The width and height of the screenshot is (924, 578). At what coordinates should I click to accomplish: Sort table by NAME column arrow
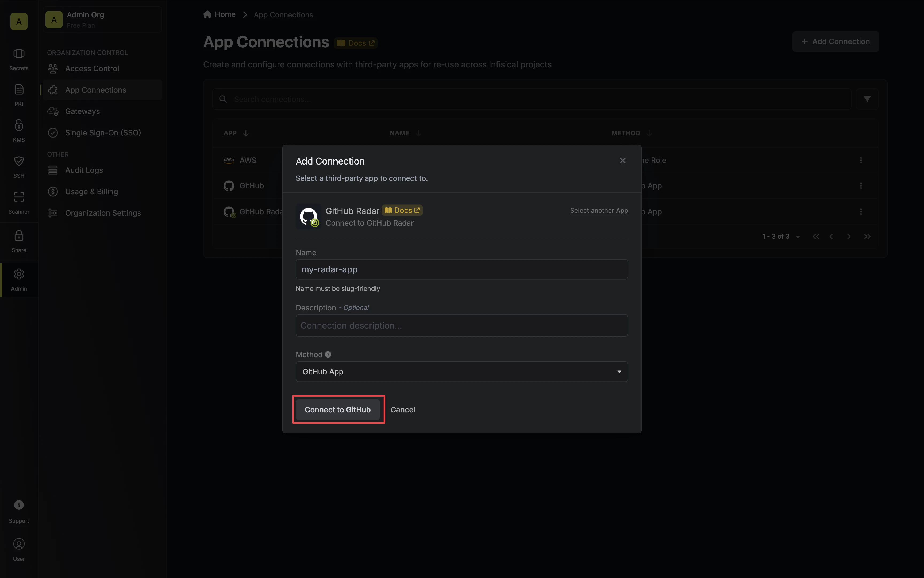[x=418, y=133]
